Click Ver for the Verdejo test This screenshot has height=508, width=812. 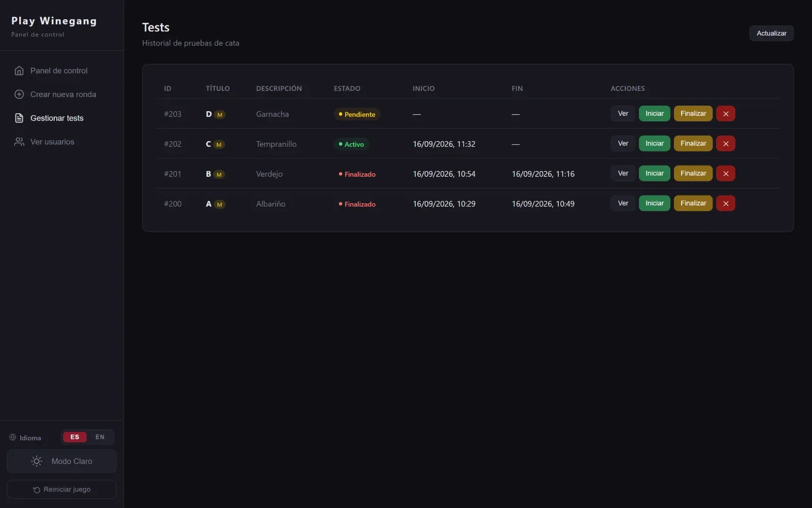pyautogui.click(x=623, y=174)
